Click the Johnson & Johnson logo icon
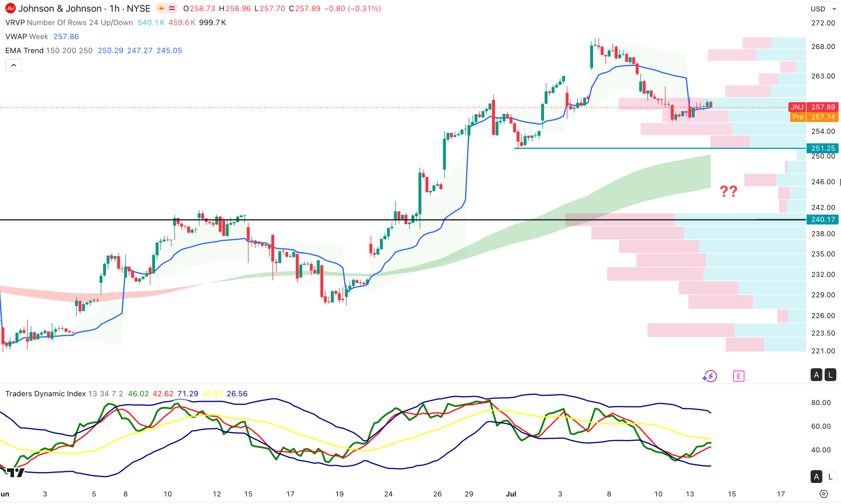This screenshot has width=841, height=504. click(10, 8)
